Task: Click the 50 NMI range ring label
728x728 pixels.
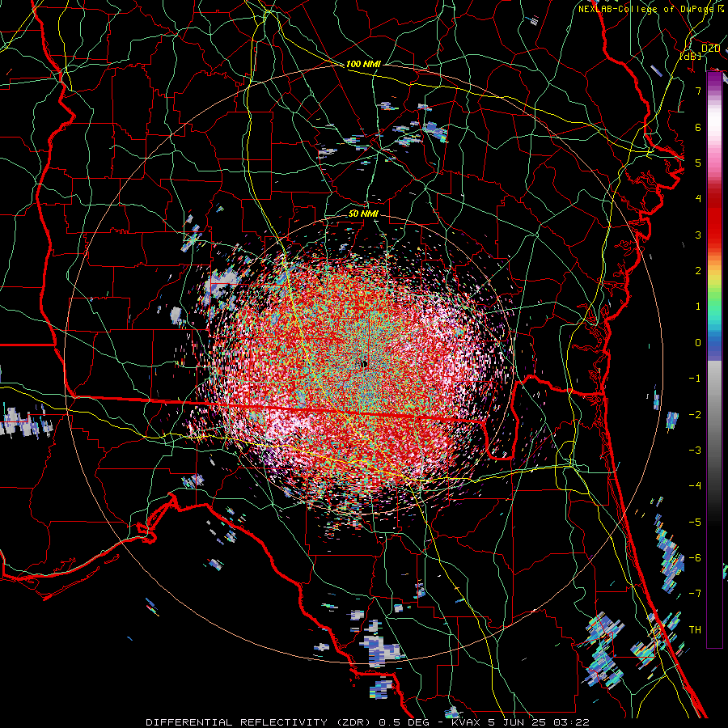Action: (363, 214)
